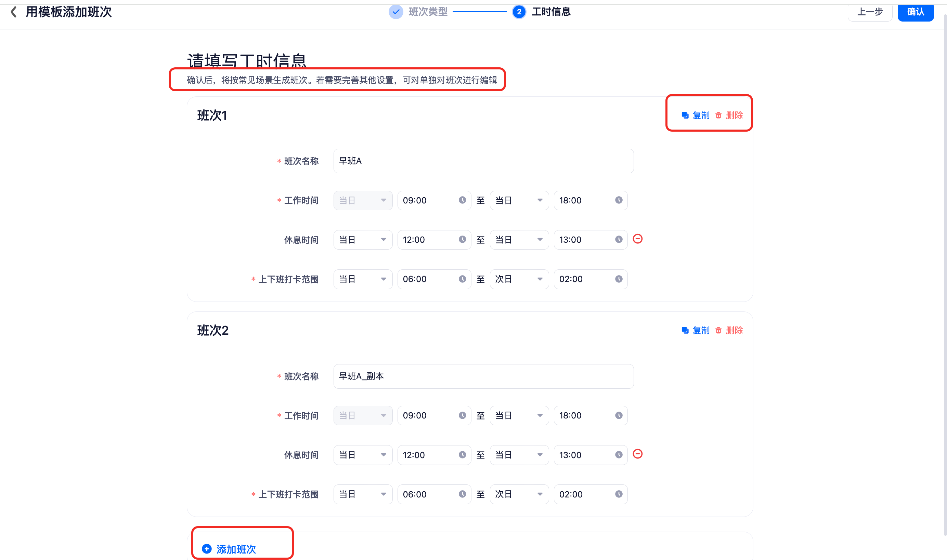Click the back arrow beside 用模板添加班次
This screenshot has width=947, height=560.
pos(14,12)
